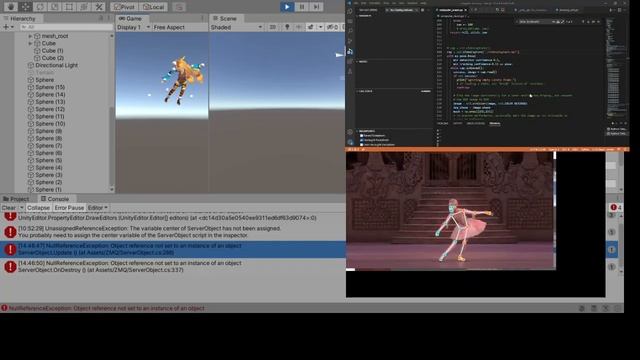Expand the mesh_root tree item
This screenshot has width=640, height=360.
30,36
